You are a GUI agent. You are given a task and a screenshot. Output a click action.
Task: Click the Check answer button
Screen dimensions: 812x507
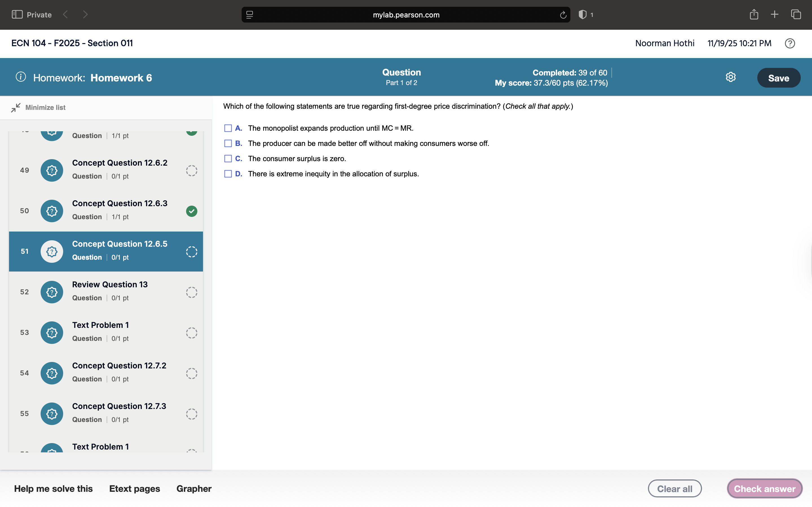[764, 489]
